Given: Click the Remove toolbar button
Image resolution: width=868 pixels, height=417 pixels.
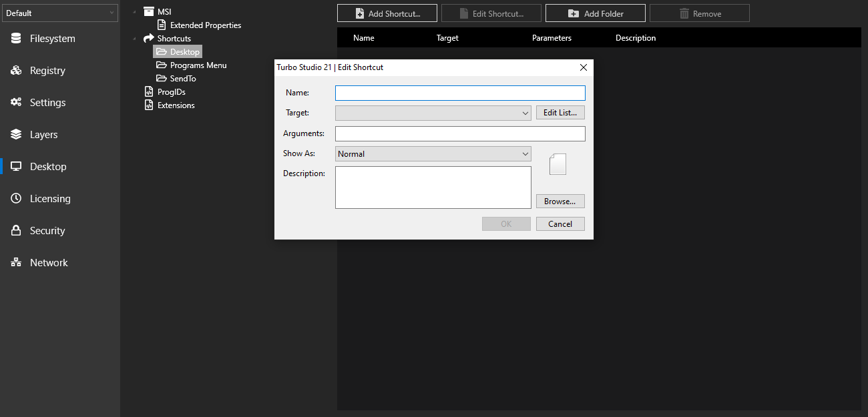Looking at the screenshot, I should click(700, 13).
